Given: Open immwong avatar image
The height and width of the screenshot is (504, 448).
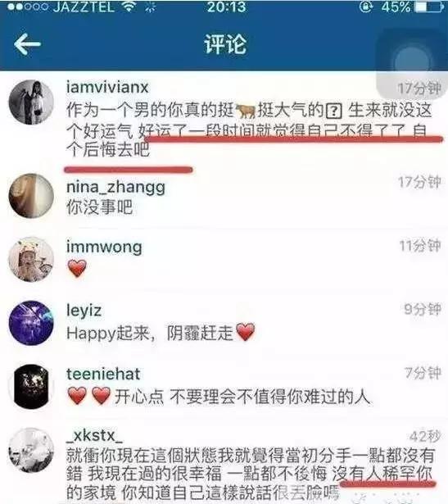Looking at the screenshot, I should tap(31, 260).
